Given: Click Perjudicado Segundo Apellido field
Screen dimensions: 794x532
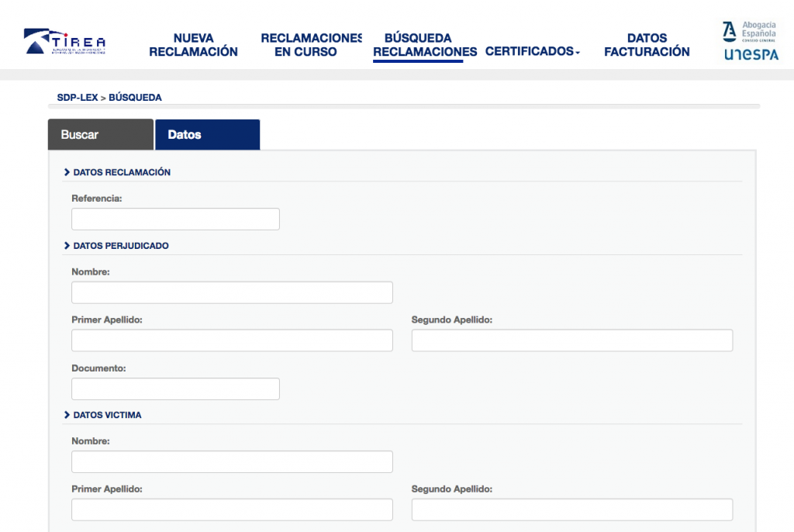Looking at the screenshot, I should [x=572, y=340].
